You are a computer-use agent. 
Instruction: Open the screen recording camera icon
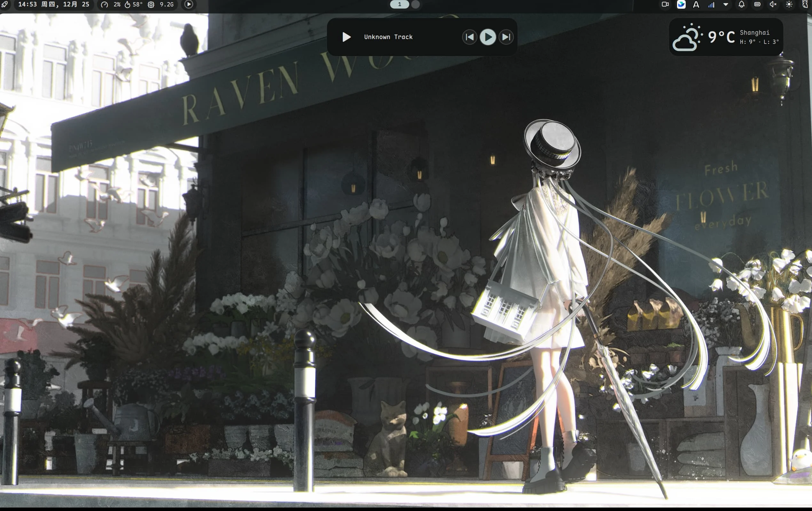pyautogui.click(x=665, y=4)
